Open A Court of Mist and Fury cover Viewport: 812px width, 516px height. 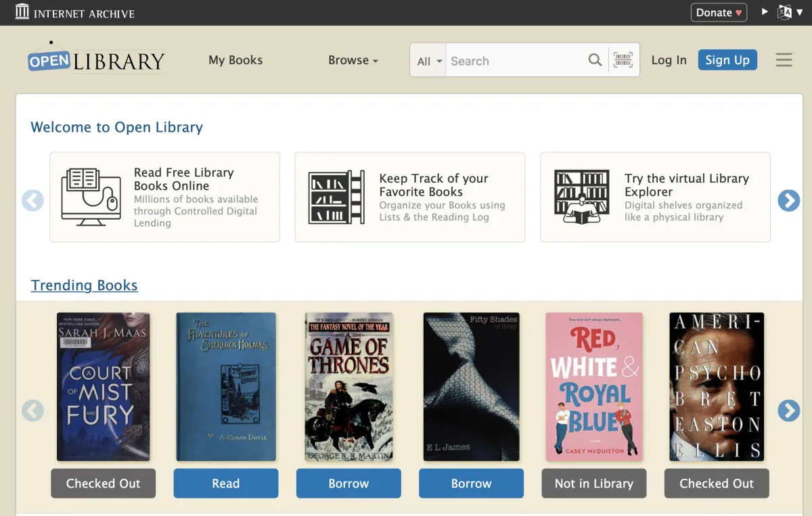click(104, 387)
